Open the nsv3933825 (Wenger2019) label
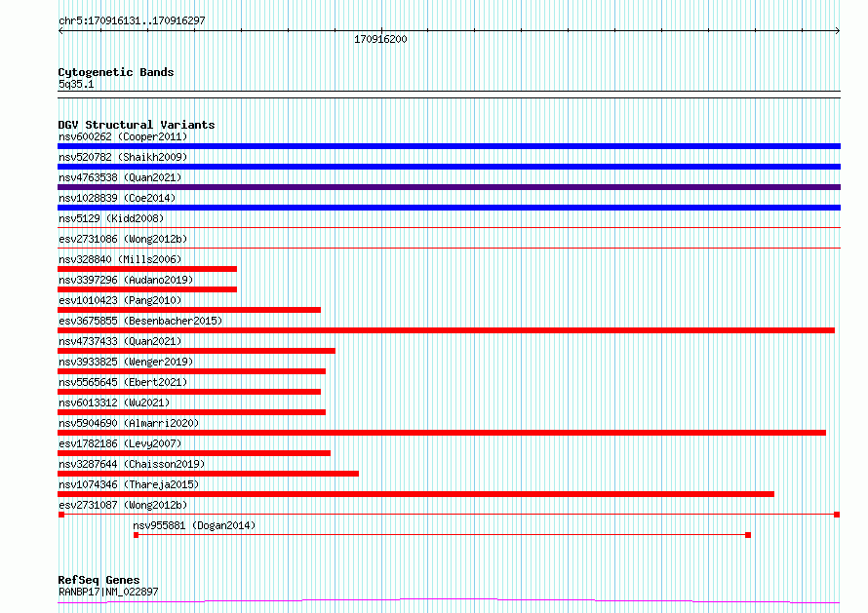The image size is (868, 613). coord(126,362)
